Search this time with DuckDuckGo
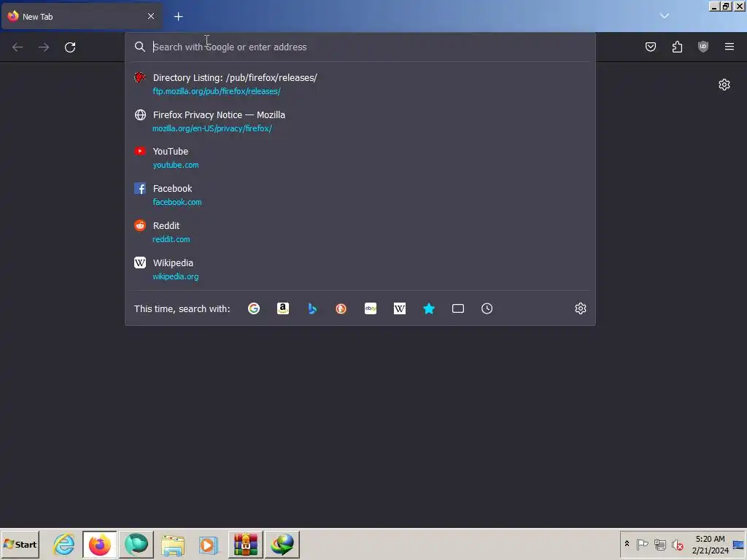Screen dimensions: 747x560 341,308
